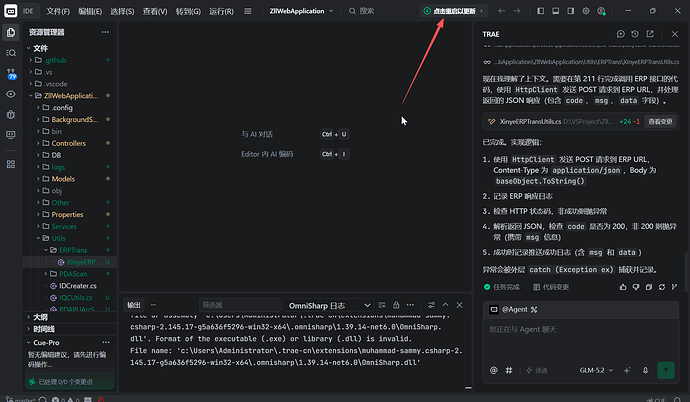Toggle output scroll lock
This screenshot has width=690, height=402.
point(396,305)
